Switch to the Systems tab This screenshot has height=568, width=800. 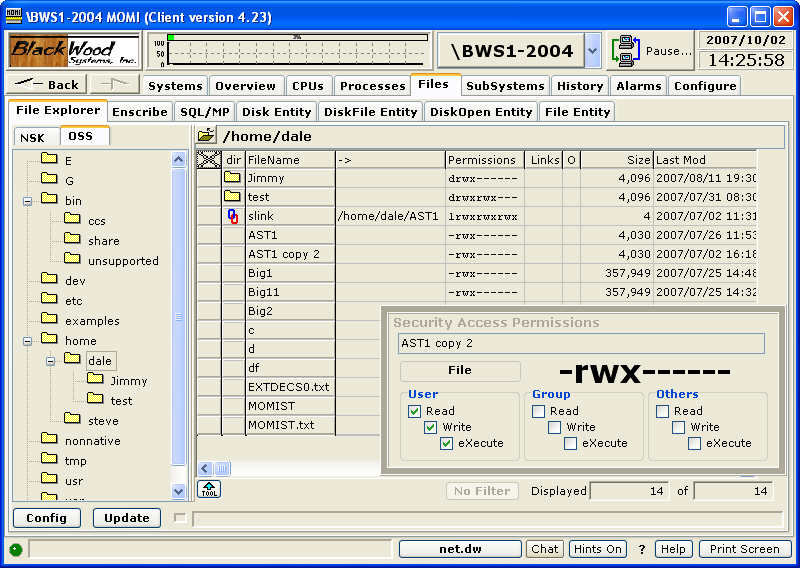(175, 86)
